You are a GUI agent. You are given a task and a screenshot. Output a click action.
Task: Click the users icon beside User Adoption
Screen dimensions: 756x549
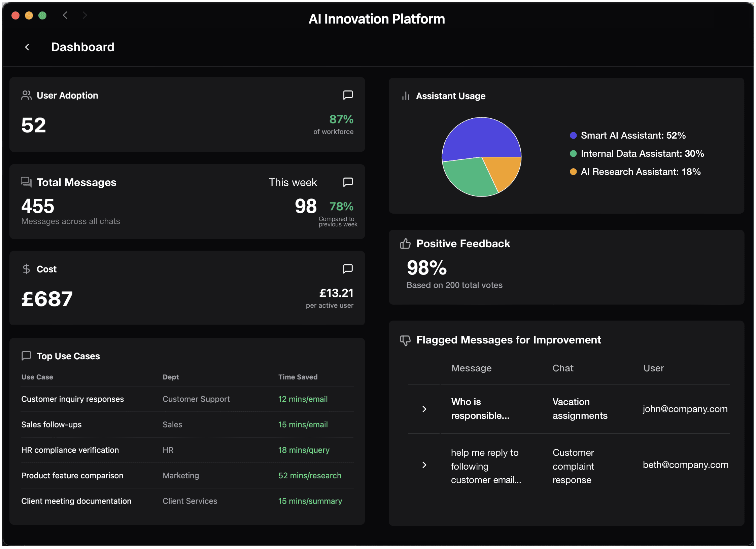point(26,95)
